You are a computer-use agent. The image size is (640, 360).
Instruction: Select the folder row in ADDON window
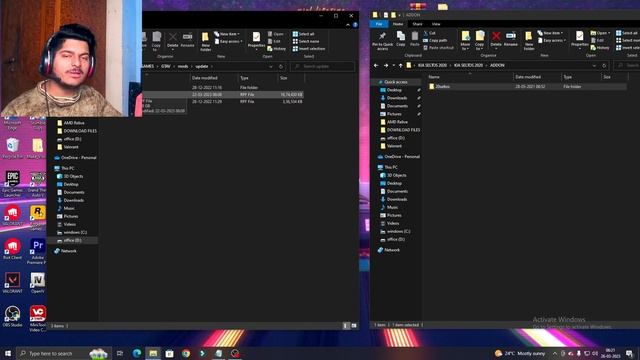coord(527,87)
